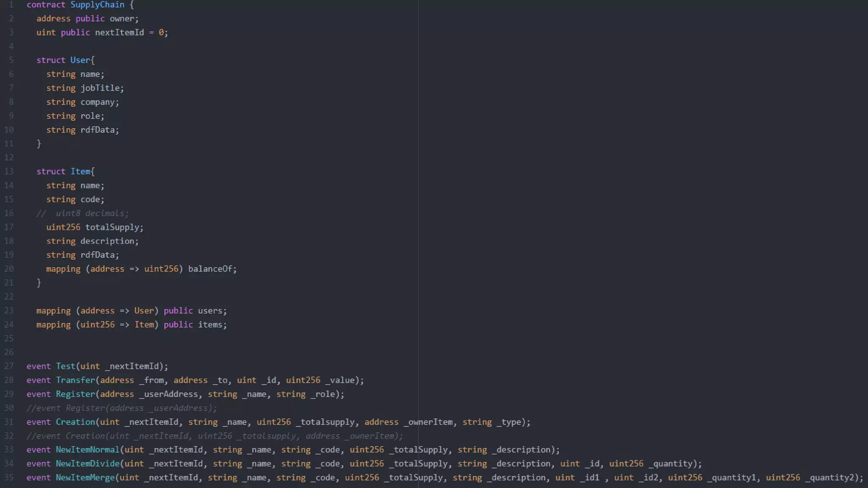Click the commented uint8 decimals line

pyautogui.click(x=83, y=213)
